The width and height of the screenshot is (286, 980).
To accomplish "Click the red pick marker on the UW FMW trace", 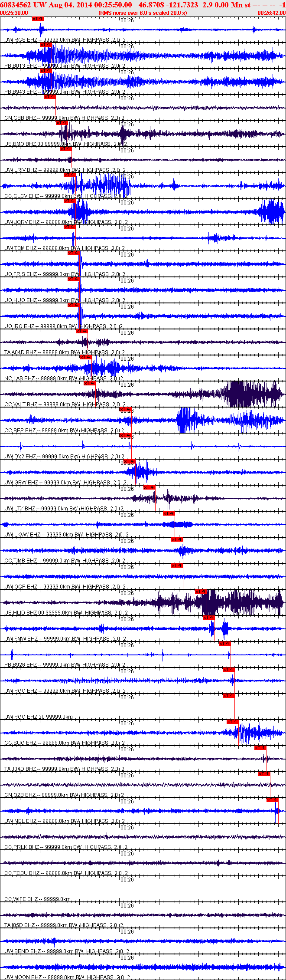I will pos(209,618).
